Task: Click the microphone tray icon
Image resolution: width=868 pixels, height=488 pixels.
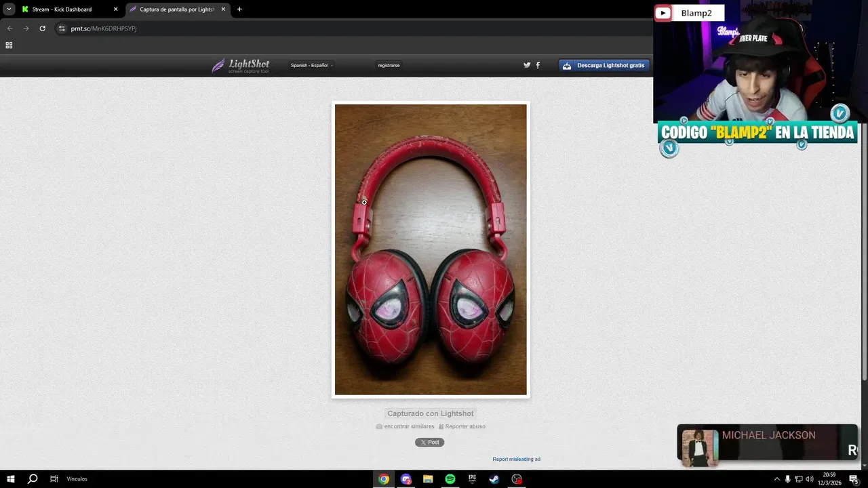Action: [788, 479]
